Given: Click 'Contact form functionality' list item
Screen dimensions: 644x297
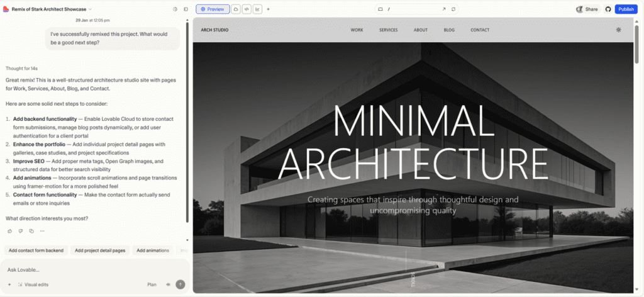Looking at the screenshot, I should click(92, 199).
